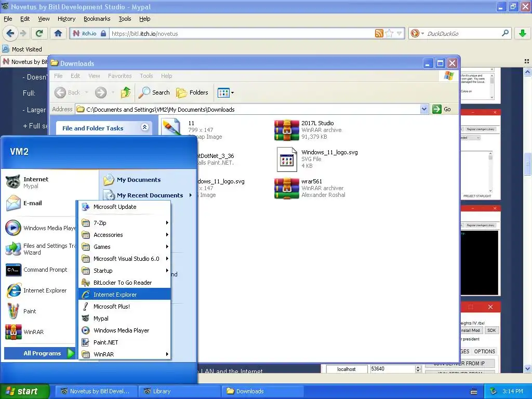Select the wrar561 installer icon
The width and height of the screenshot is (532, 399).
click(x=287, y=188)
